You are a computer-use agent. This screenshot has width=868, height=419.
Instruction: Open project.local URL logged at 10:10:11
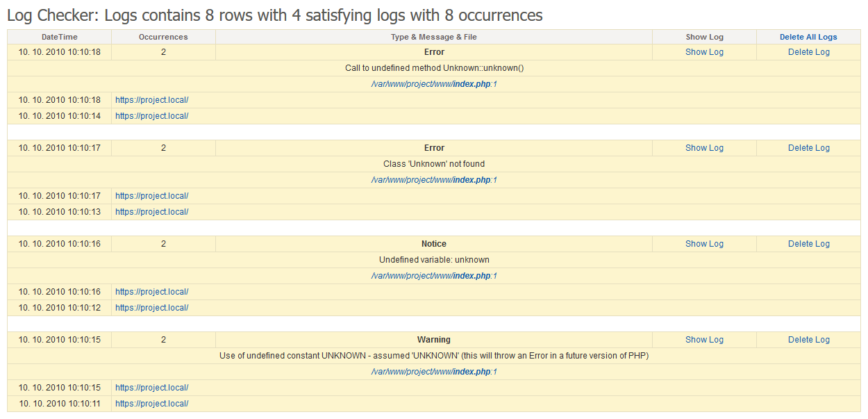coord(151,404)
